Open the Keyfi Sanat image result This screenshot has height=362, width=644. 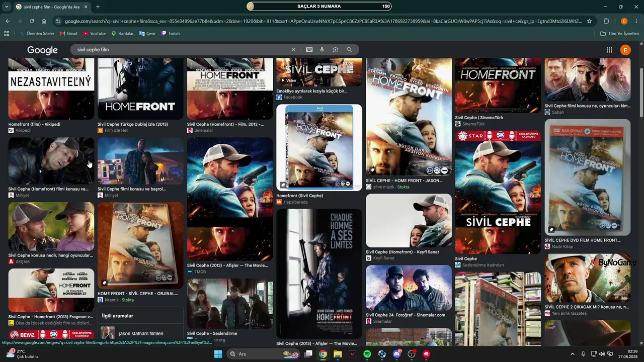(409, 221)
